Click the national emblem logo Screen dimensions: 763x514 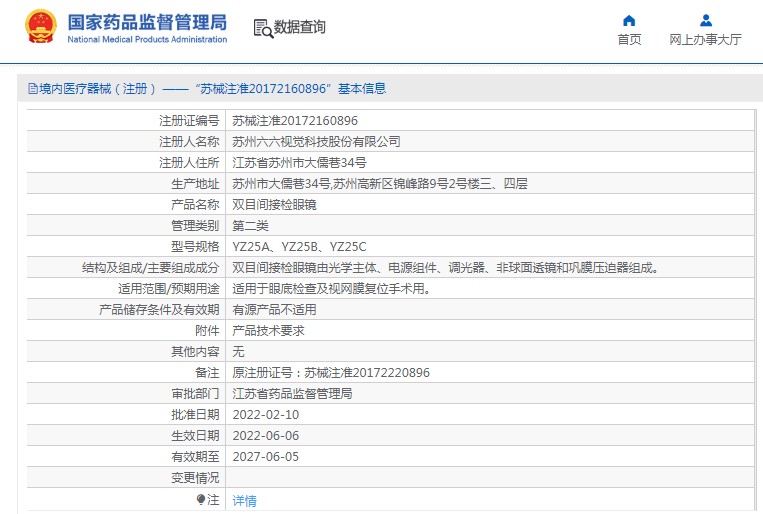[41, 27]
